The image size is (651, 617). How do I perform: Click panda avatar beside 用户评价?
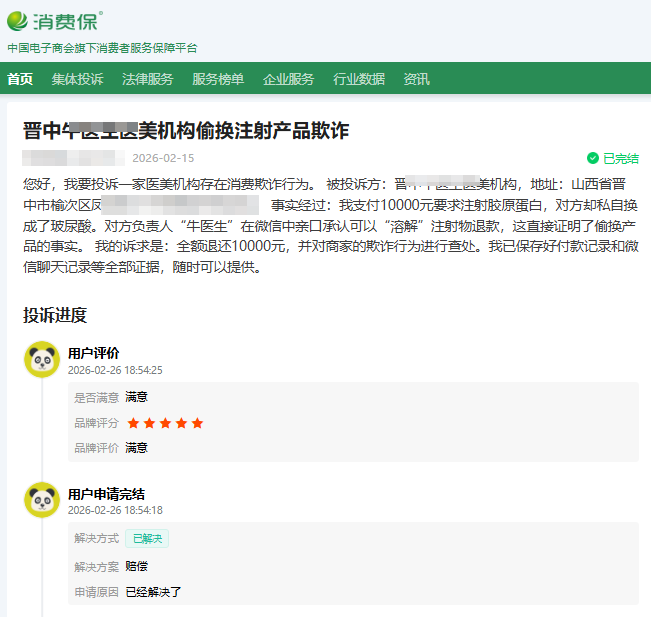pyautogui.click(x=42, y=360)
